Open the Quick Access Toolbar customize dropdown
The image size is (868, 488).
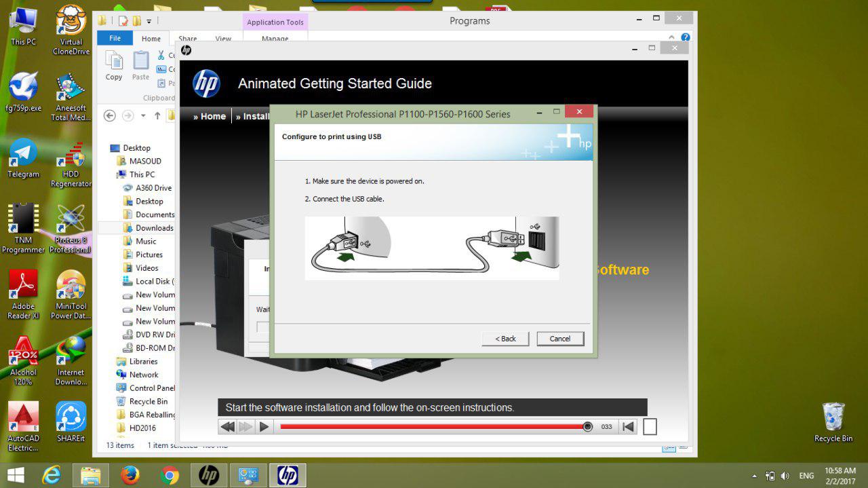(x=149, y=21)
